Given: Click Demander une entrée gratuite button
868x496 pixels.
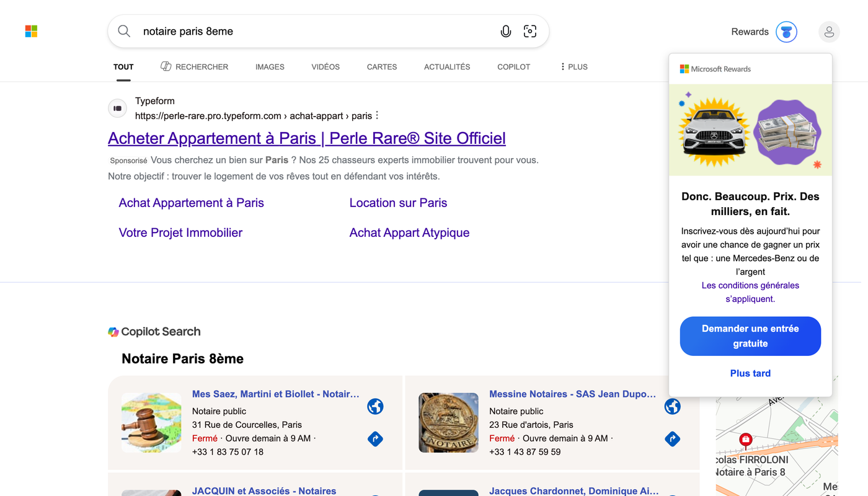Looking at the screenshot, I should [x=750, y=336].
